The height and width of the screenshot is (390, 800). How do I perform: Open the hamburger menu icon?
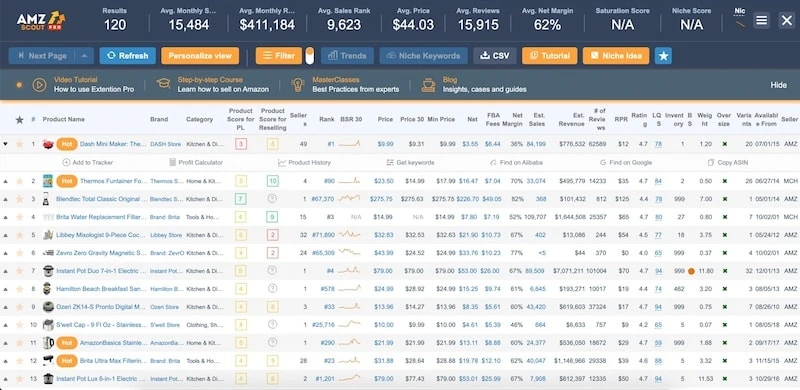pyautogui.click(x=761, y=20)
